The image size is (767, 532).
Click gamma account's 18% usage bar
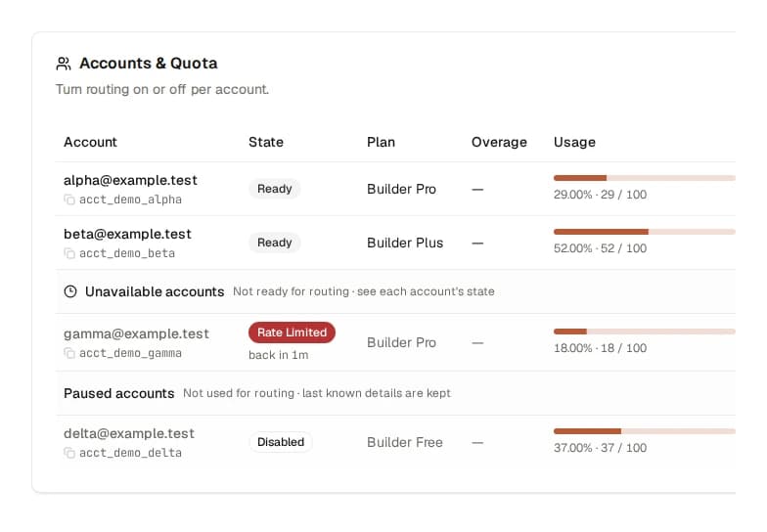click(645, 332)
